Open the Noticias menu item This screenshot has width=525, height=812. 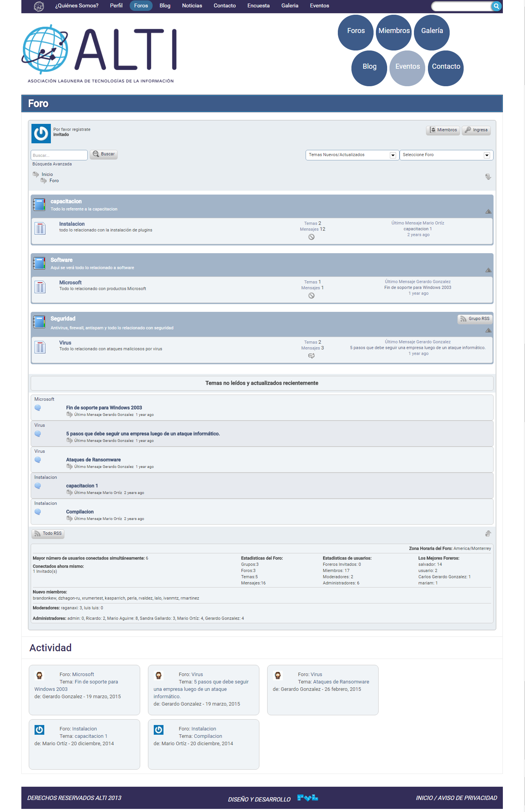pos(192,6)
